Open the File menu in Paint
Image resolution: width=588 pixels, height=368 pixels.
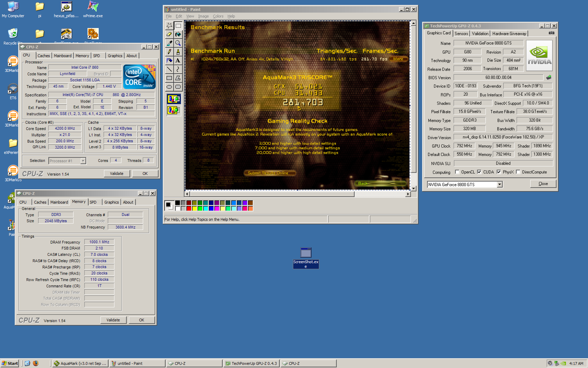click(x=169, y=16)
